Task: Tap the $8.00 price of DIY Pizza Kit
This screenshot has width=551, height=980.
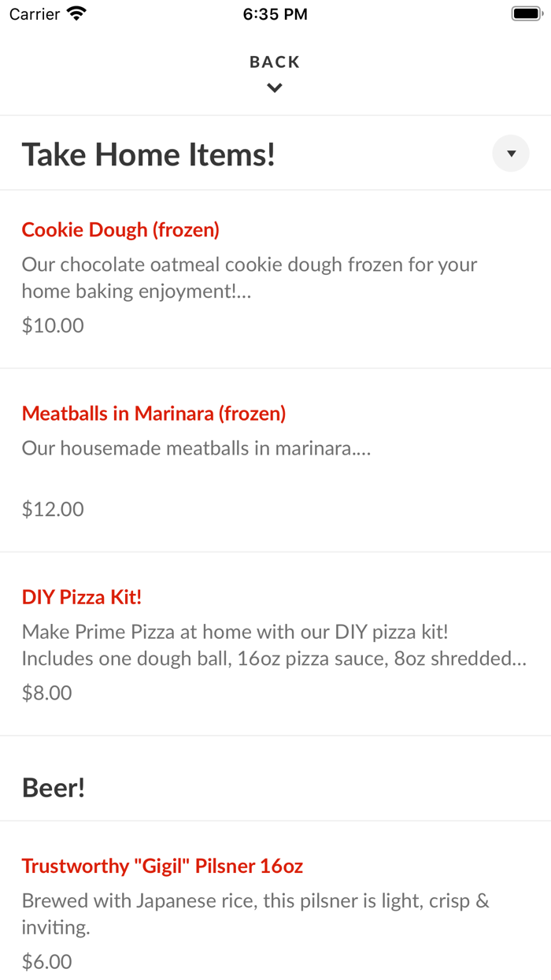Action: (46, 692)
